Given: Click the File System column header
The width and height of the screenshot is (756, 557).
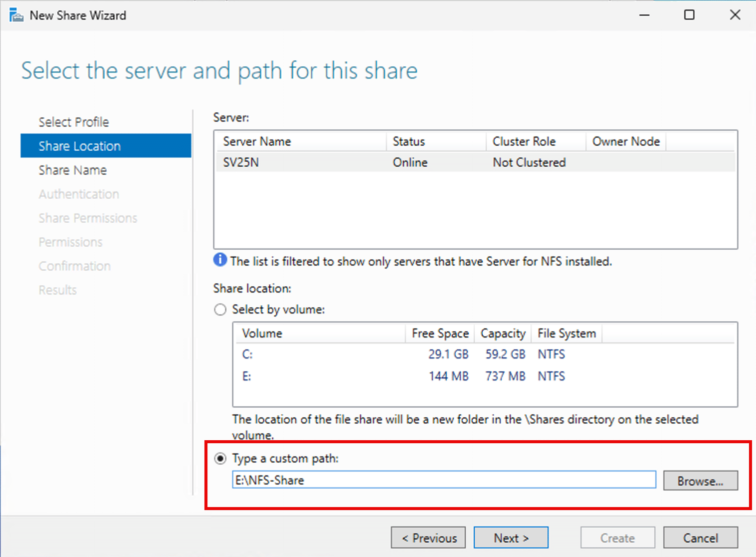Looking at the screenshot, I should click(x=566, y=333).
